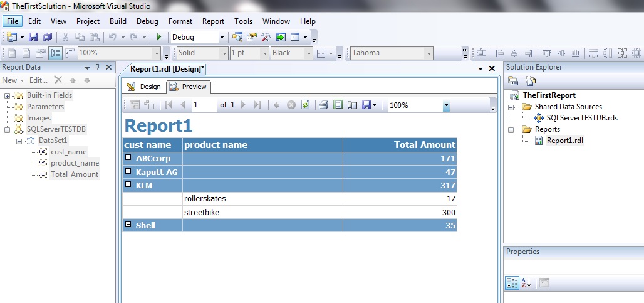Click the Refresh icon in preview toolbar
The height and width of the screenshot is (303, 644).
304,105
